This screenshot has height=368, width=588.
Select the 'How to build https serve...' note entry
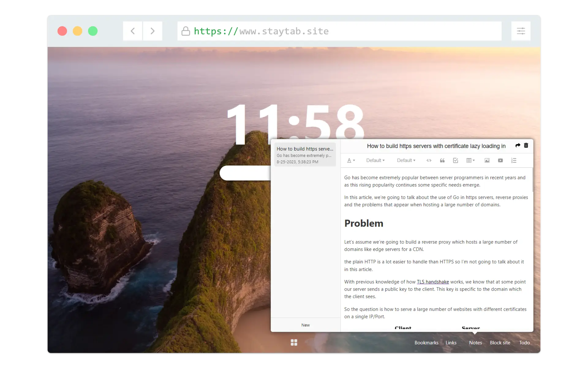pos(305,155)
